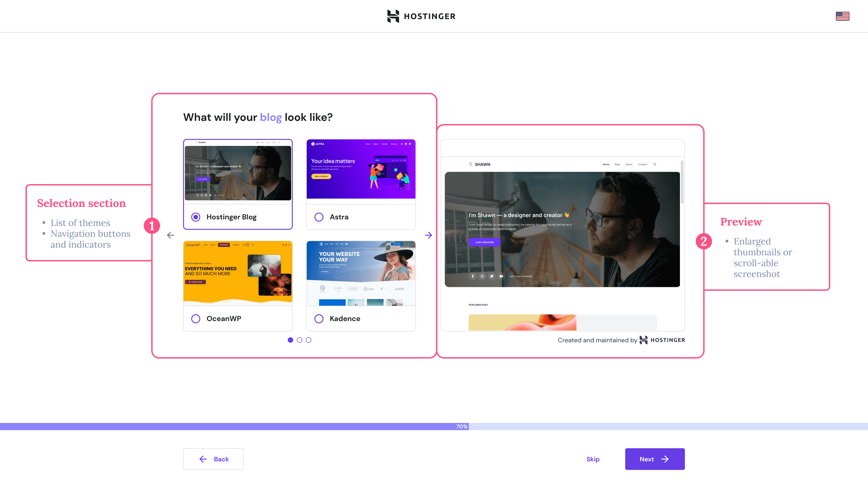The height and width of the screenshot is (488, 868).
Task: Click the Hostinger logo in header
Action: point(421,16)
